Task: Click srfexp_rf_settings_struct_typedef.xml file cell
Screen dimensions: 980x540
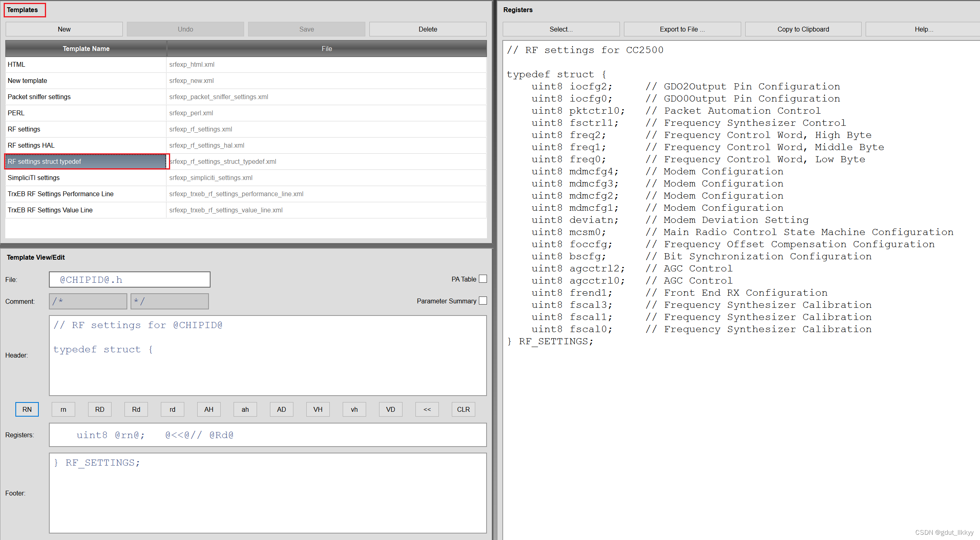Action: [327, 161]
